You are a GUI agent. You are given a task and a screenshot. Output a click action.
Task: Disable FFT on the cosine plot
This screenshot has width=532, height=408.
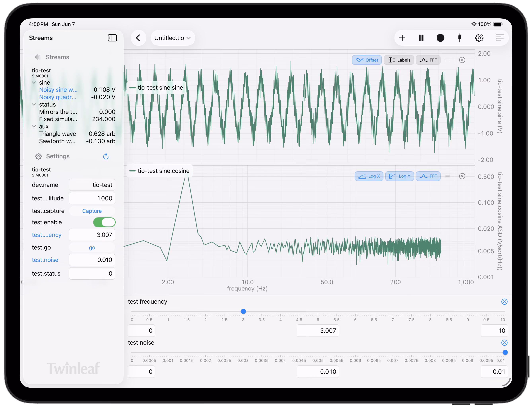pyautogui.click(x=428, y=176)
